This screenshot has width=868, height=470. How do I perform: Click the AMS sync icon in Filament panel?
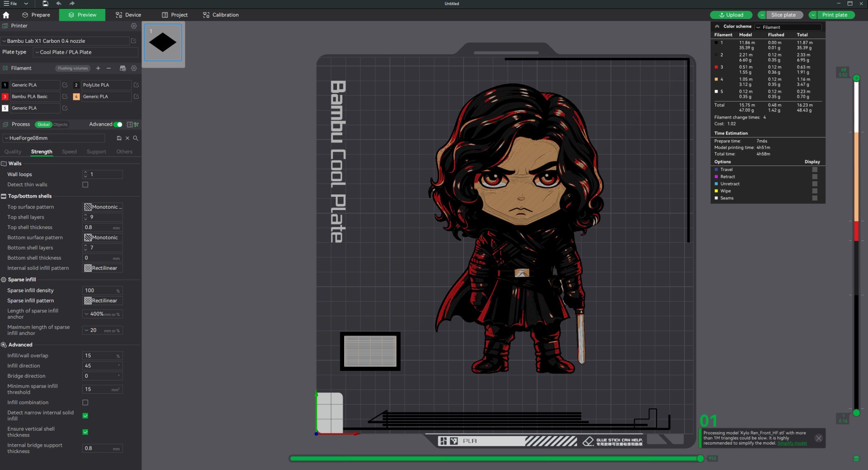tap(122, 68)
